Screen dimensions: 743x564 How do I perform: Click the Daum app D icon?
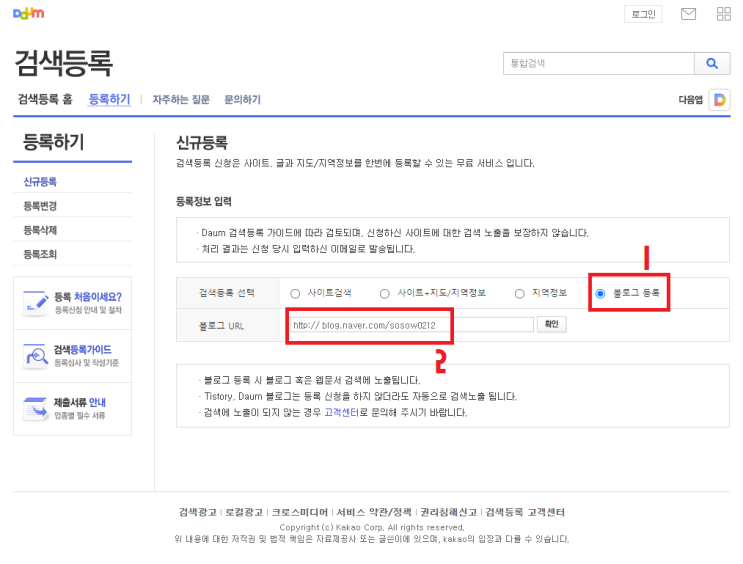tap(719, 100)
